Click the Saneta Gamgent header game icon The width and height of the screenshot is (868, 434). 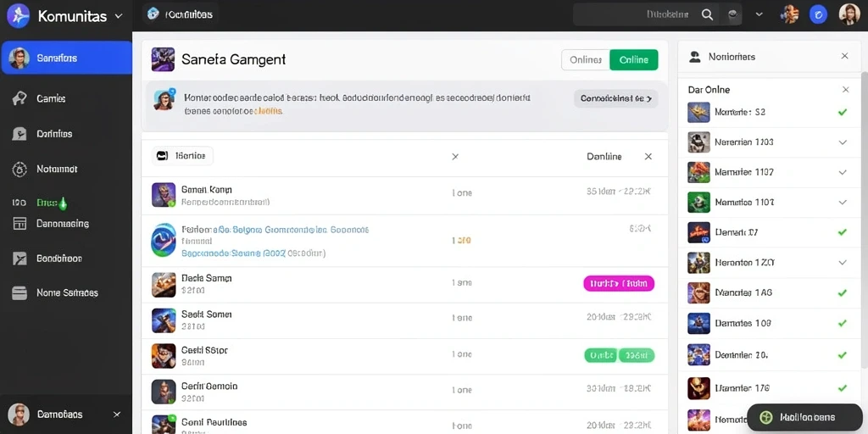[163, 59]
